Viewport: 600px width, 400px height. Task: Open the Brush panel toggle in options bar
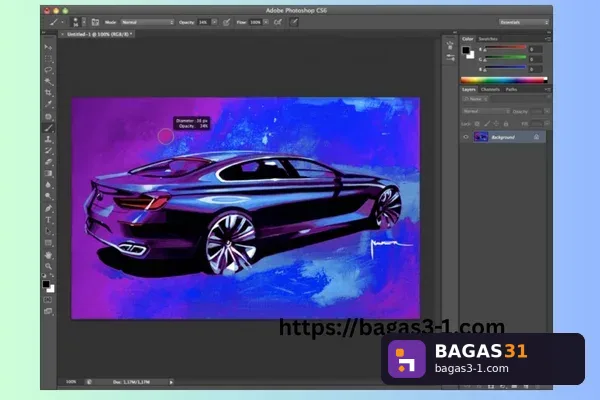coord(95,22)
